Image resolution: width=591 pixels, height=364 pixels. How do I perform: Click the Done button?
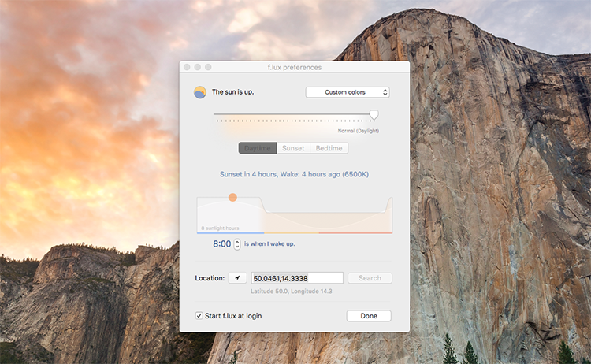(369, 316)
